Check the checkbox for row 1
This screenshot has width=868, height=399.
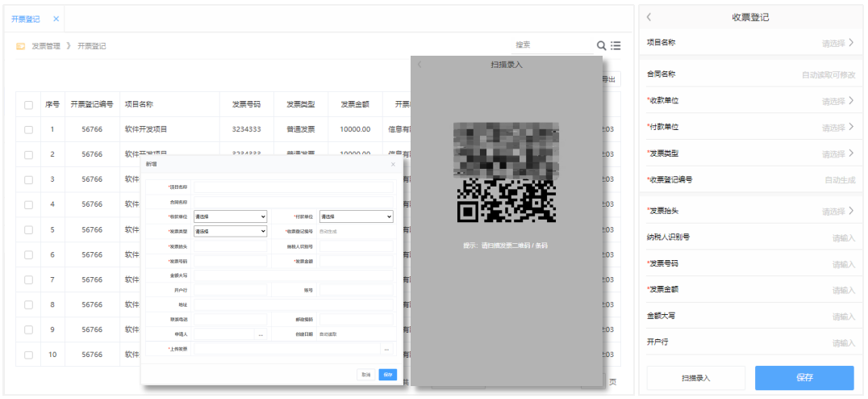(x=28, y=130)
